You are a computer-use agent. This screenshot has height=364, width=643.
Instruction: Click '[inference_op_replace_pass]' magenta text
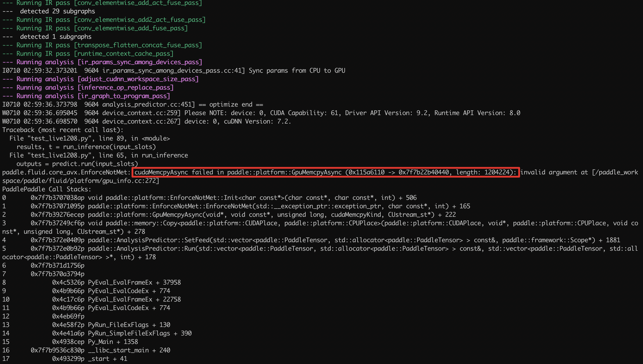pyautogui.click(x=125, y=87)
